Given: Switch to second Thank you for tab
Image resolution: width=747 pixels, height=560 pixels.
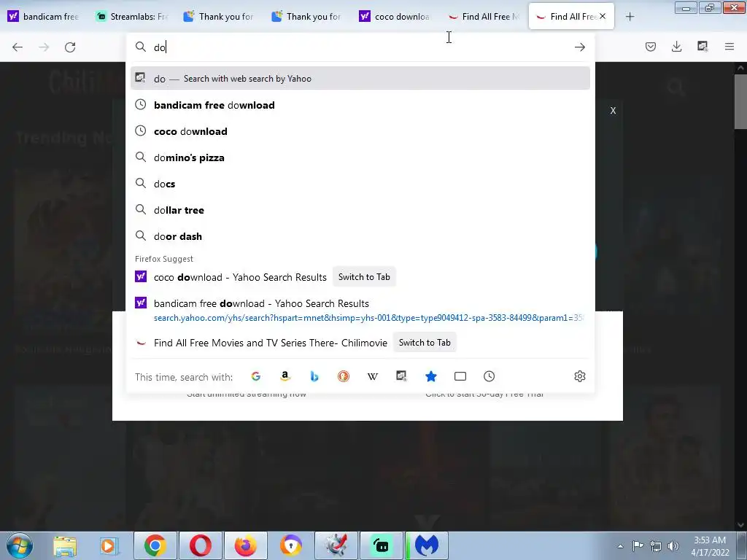Looking at the screenshot, I should (307, 17).
